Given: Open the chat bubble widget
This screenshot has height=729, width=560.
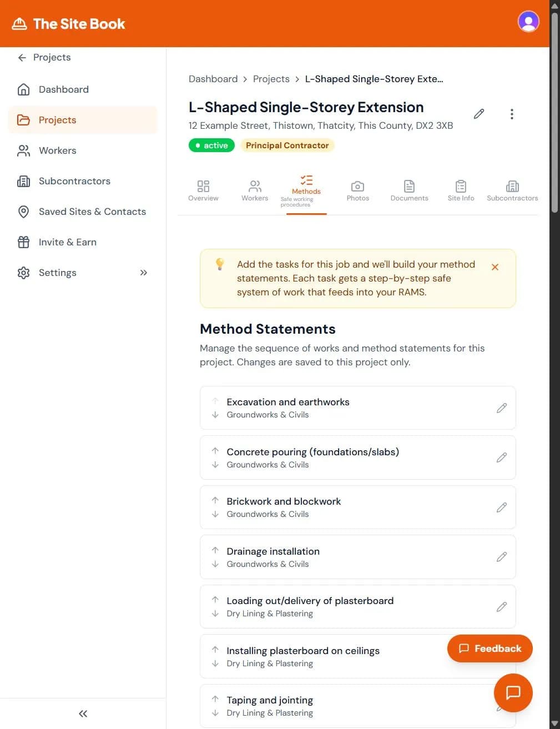Looking at the screenshot, I should pyautogui.click(x=513, y=692).
